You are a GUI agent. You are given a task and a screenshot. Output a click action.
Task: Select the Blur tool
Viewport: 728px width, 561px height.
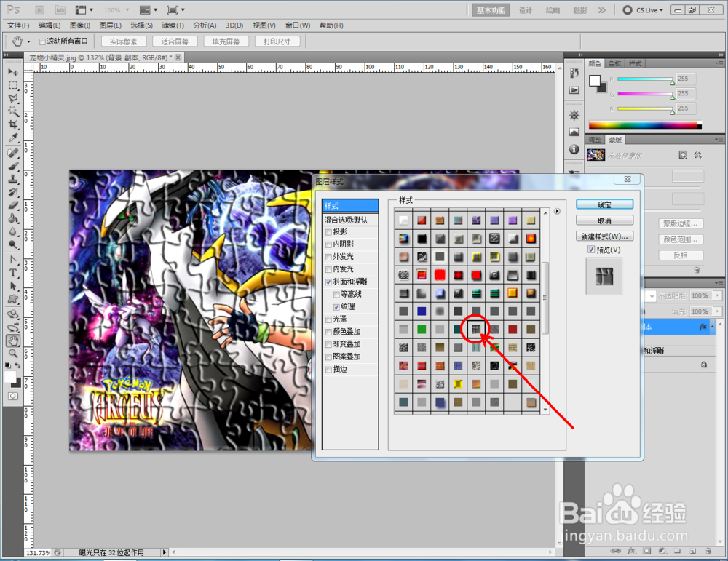click(x=13, y=231)
